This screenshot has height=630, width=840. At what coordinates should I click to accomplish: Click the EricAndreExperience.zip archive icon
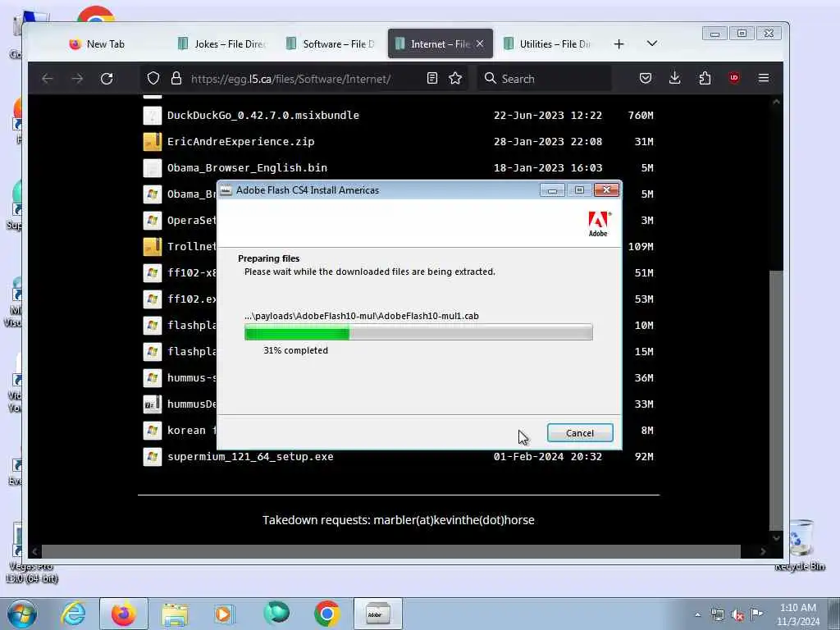(x=152, y=141)
